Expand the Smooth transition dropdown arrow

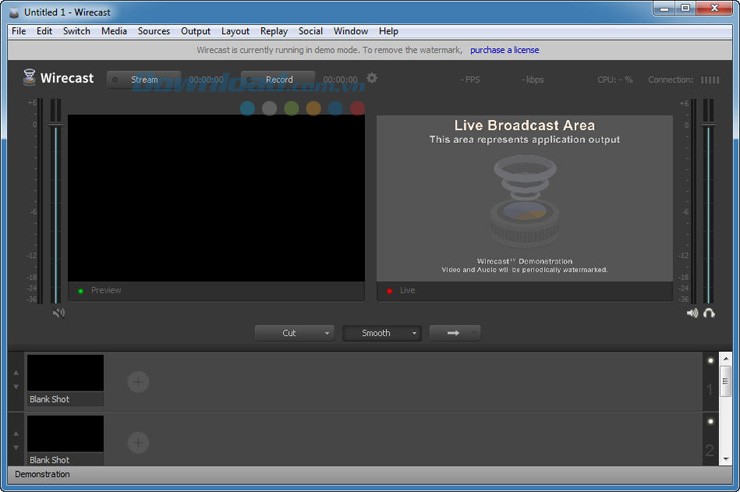coord(414,333)
